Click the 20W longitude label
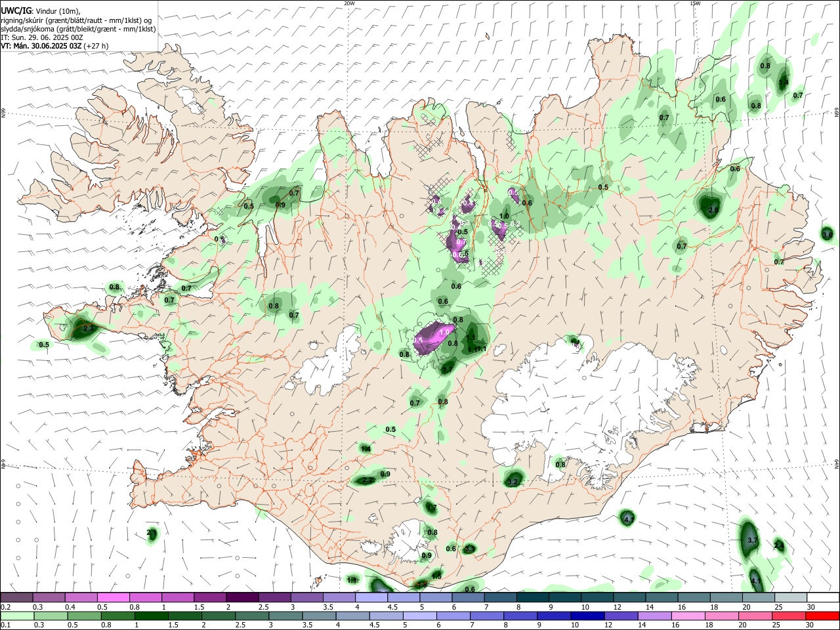Image resolution: width=840 pixels, height=630 pixels. click(x=348, y=3)
